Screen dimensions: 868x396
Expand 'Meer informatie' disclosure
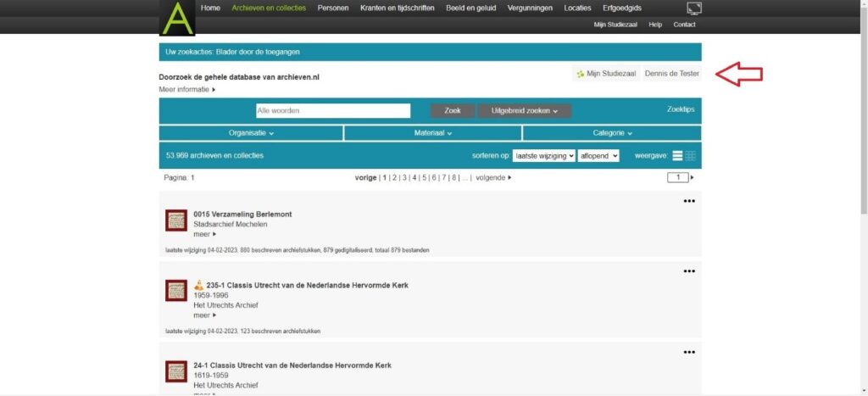point(187,89)
